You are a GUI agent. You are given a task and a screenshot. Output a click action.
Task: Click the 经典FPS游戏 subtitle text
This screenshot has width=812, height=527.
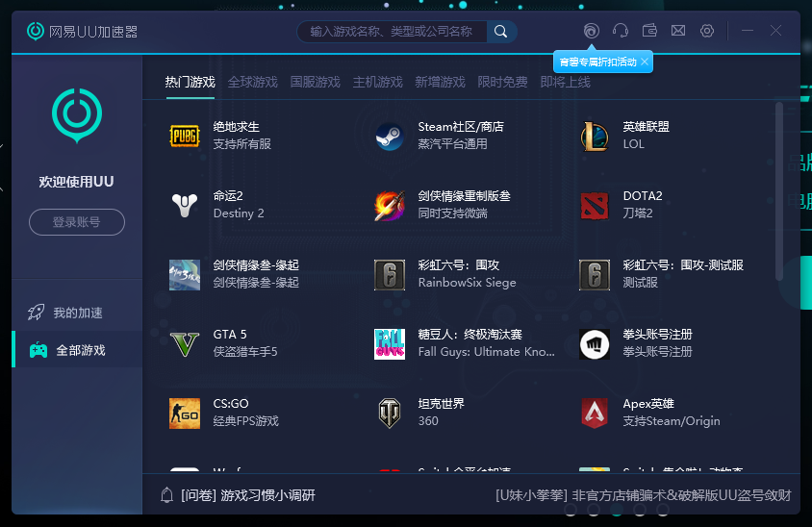(x=246, y=421)
